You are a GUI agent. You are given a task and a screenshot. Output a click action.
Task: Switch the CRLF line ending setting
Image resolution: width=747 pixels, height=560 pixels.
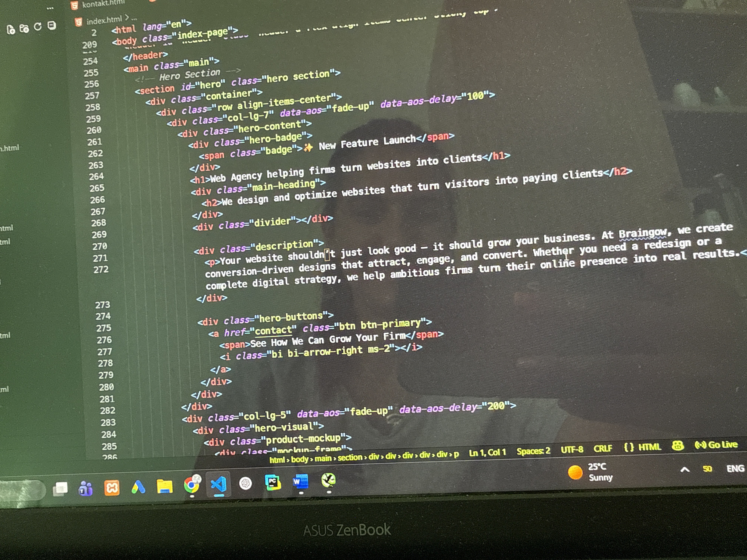point(603,448)
